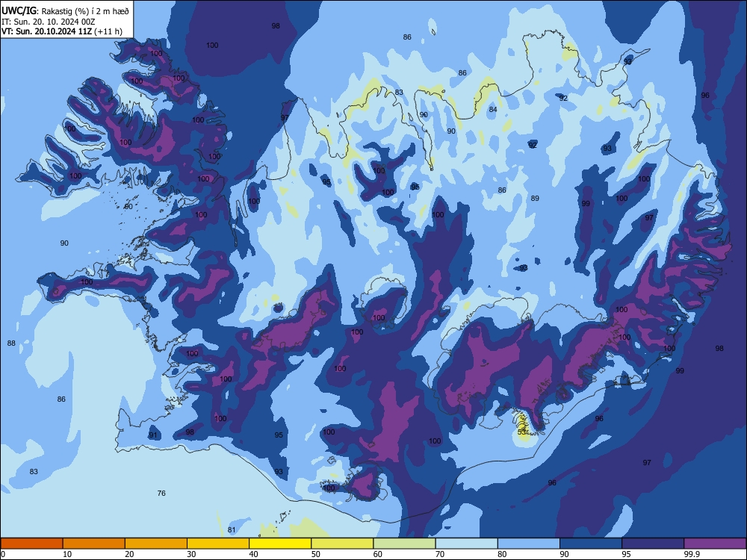Select the orange 10–20 legend color block

coord(94,544)
